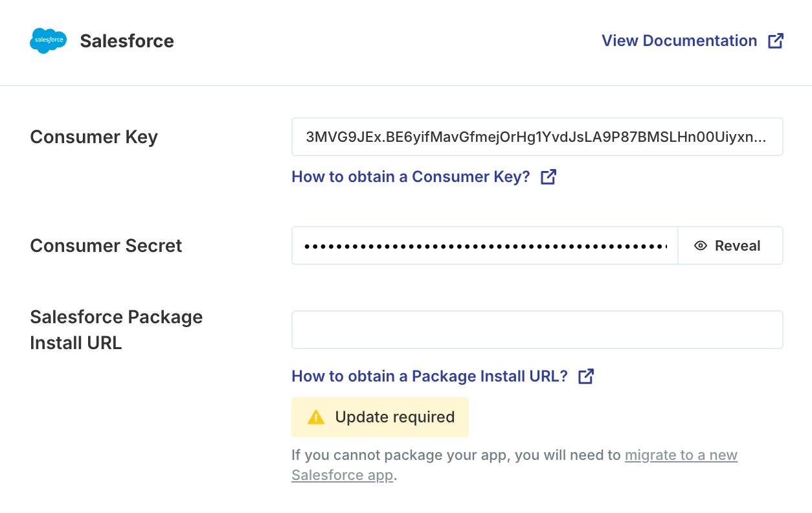The width and height of the screenshot is (812, 513).
Task: Click inside the masked Consumer Secret field
Action: (484, 245)
